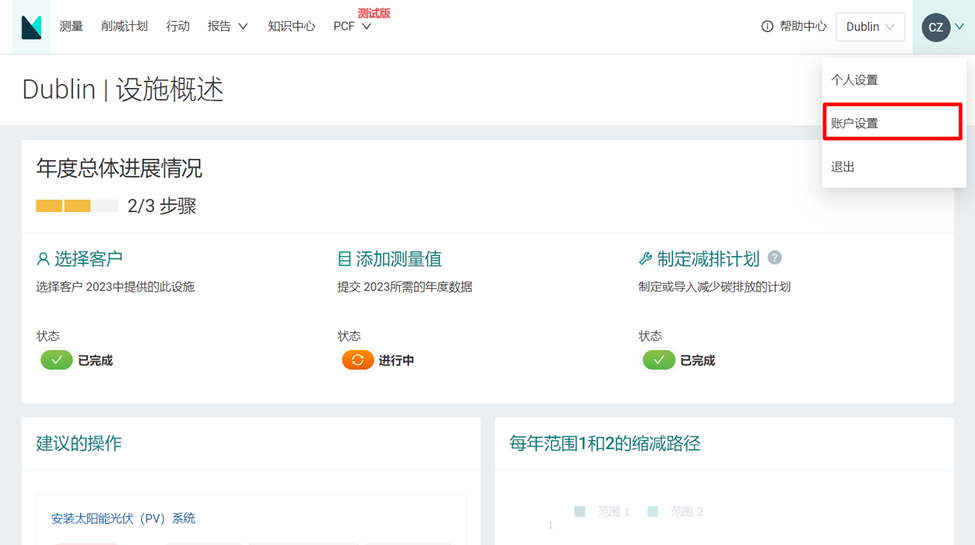The width and height of the screenshot is (975, 545).
Task: Click the CZ user avatar
Action: 936,27
